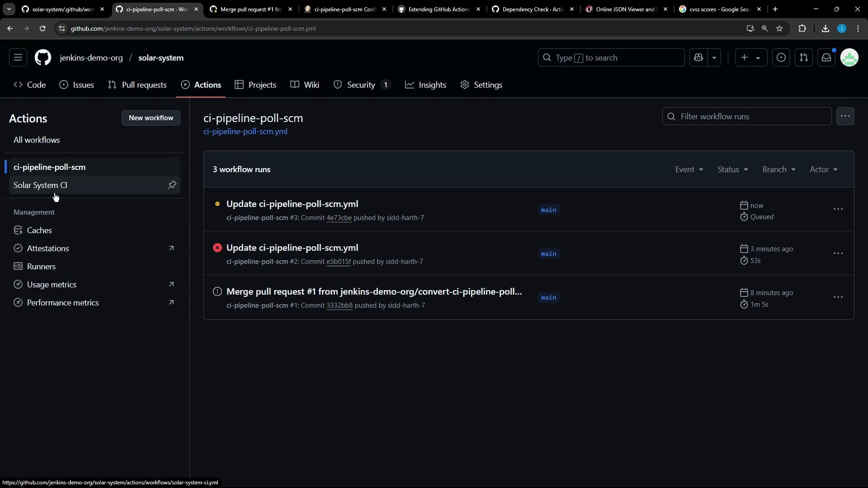Click the Filter workflow runs field

747,117
